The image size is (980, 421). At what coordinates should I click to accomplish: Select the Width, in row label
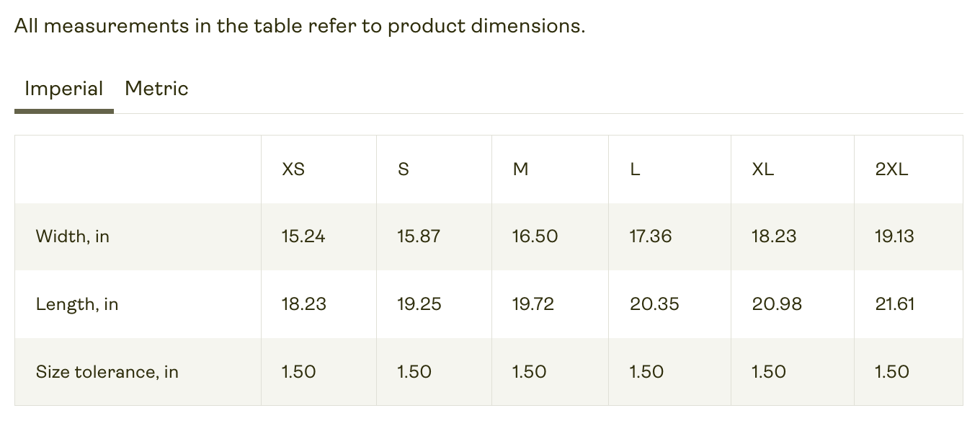pyautogui.click(x=73, y=236)
